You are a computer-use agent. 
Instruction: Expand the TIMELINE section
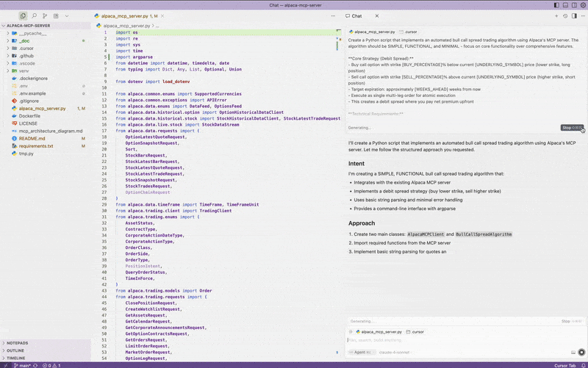[45, 358]
